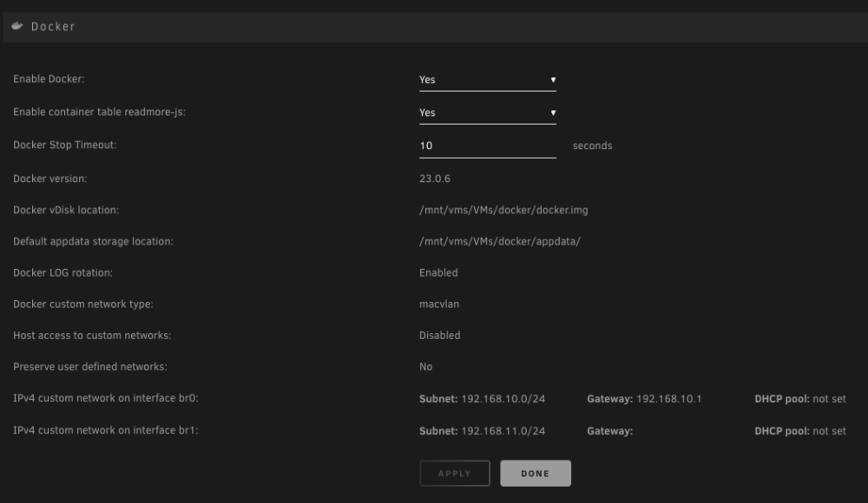Click the Docker vDisk location label
Viewport: 868px width, 503px height.
[66, 210]
